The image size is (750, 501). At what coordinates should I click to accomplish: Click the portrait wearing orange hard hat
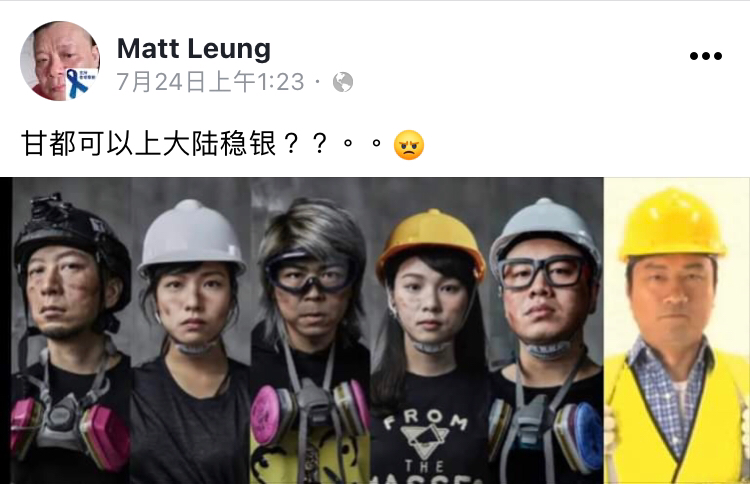(429, 330)
